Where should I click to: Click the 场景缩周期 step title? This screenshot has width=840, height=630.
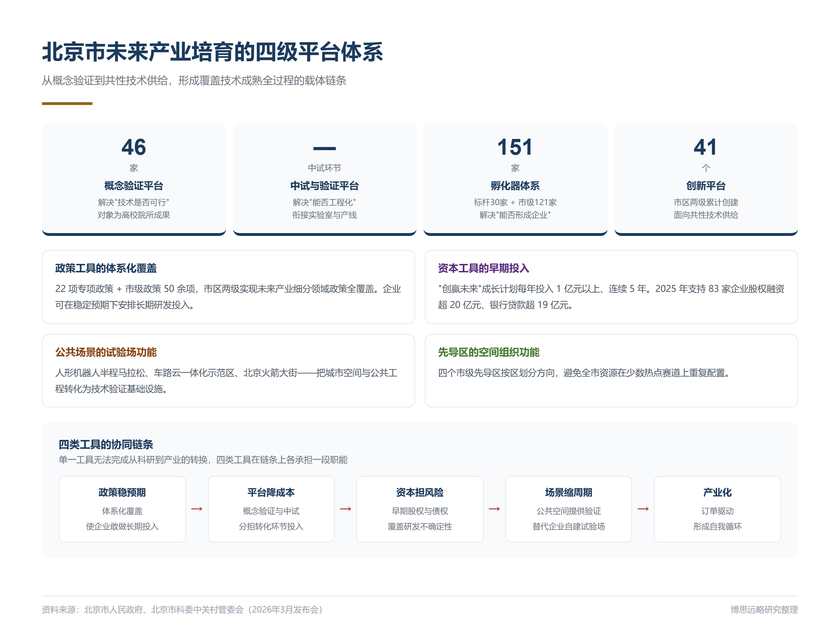click(x=569, y=492)
